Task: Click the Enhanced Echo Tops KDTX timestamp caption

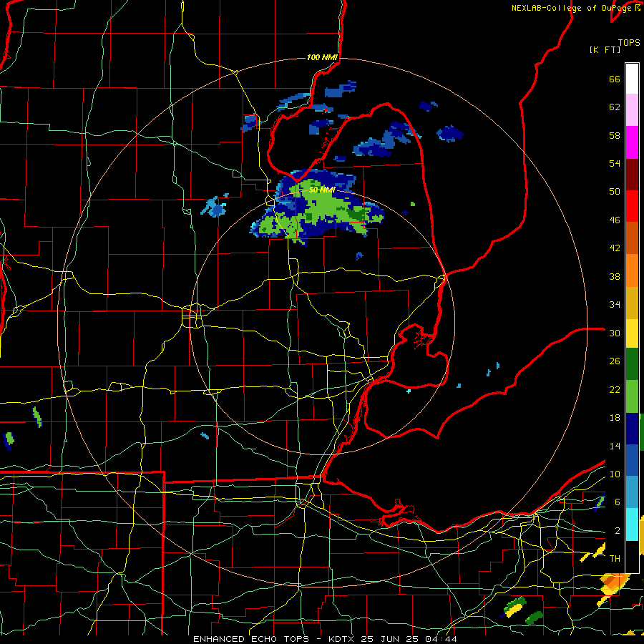Action: point(325,639)
